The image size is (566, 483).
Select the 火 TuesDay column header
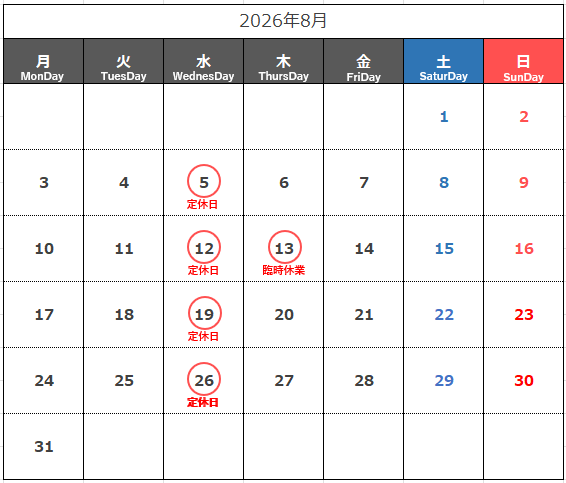(123, 61)
